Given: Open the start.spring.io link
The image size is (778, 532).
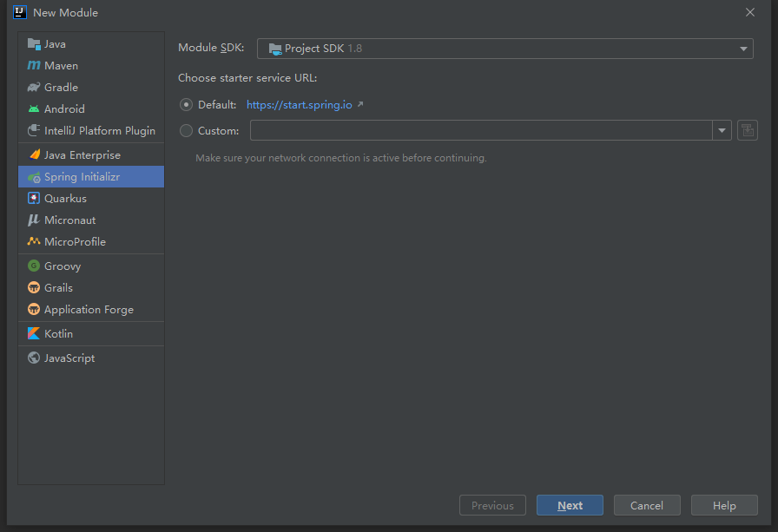Looking at the screenshot, I should coord(300,104).
